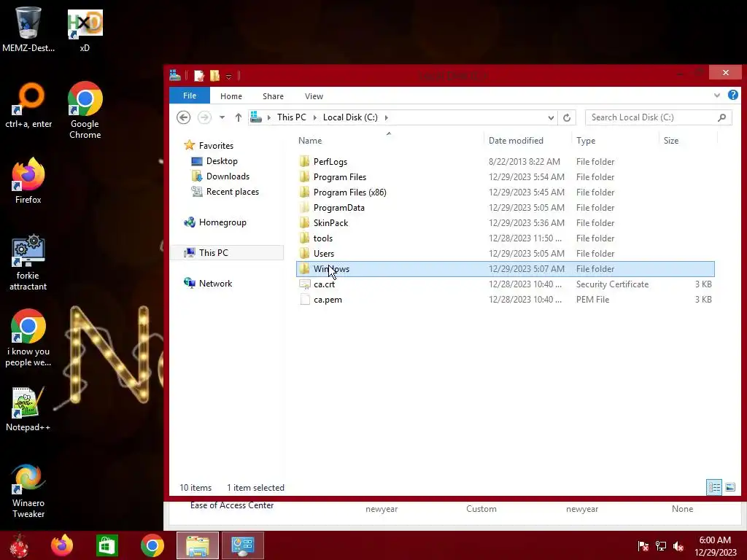Switch to File Explorer taskbar button
This screenshot has width=747, height=560.
[x=198, y=545]
